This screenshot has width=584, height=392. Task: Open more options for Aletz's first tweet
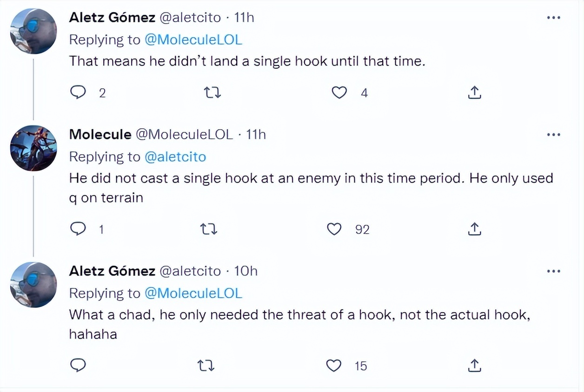(553, 18)
